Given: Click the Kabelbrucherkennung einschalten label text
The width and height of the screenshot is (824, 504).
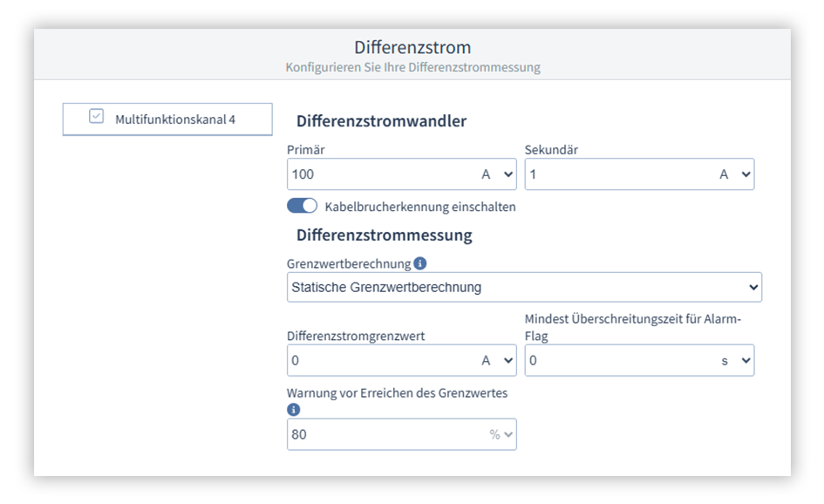Looking at the screenshot, I should (x=419, y=207).
